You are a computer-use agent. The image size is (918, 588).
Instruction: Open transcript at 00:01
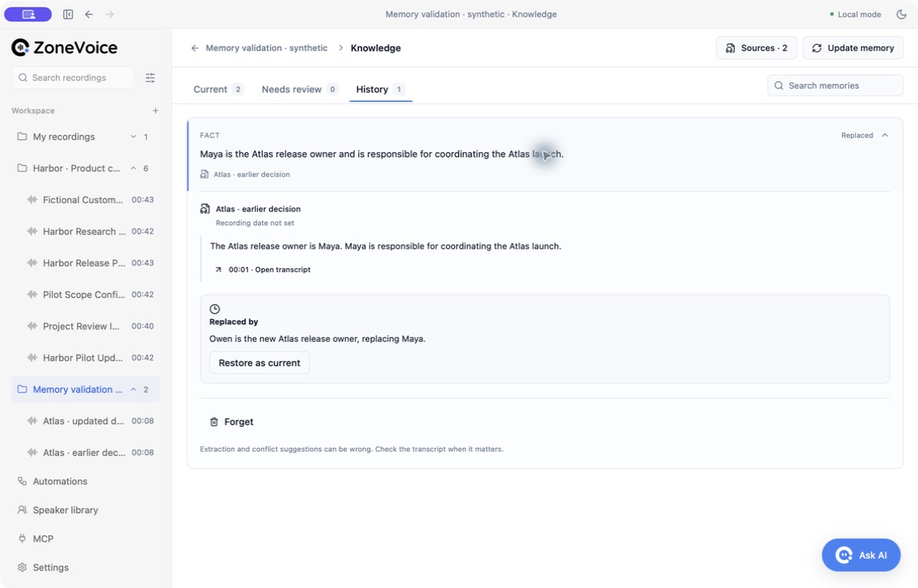[x=270, y=270]
